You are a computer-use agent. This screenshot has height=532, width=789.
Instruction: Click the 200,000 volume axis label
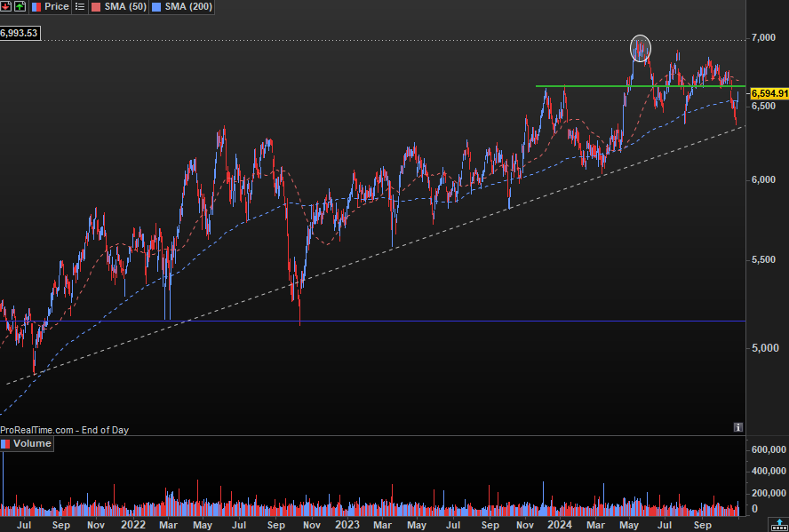(x=769, y=493)
